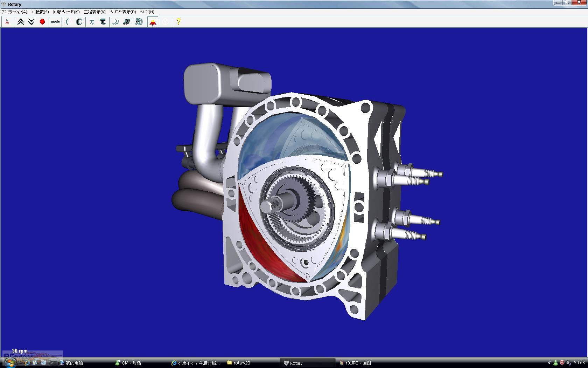Open the 工程表示(V) menu

(94, 12)
